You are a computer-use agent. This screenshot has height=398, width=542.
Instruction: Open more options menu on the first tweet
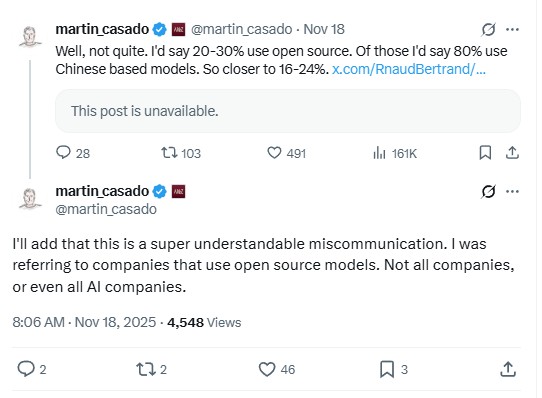pos(512,29)
